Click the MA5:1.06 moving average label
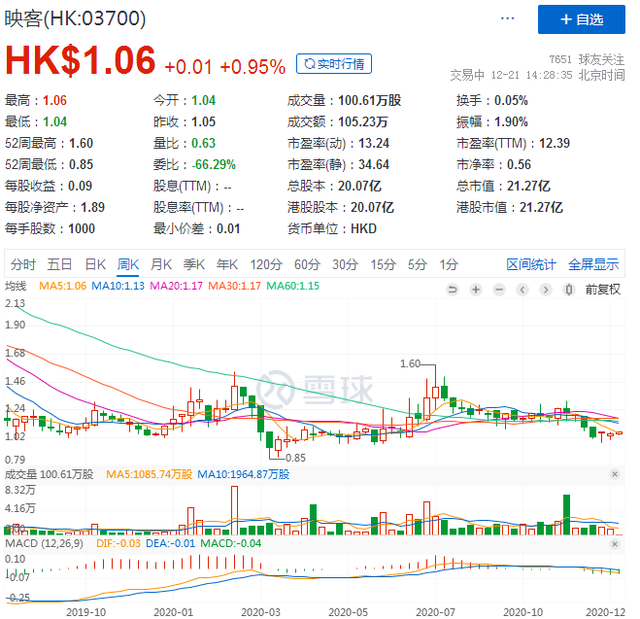The image size is (640, 619). coord(63,286)
